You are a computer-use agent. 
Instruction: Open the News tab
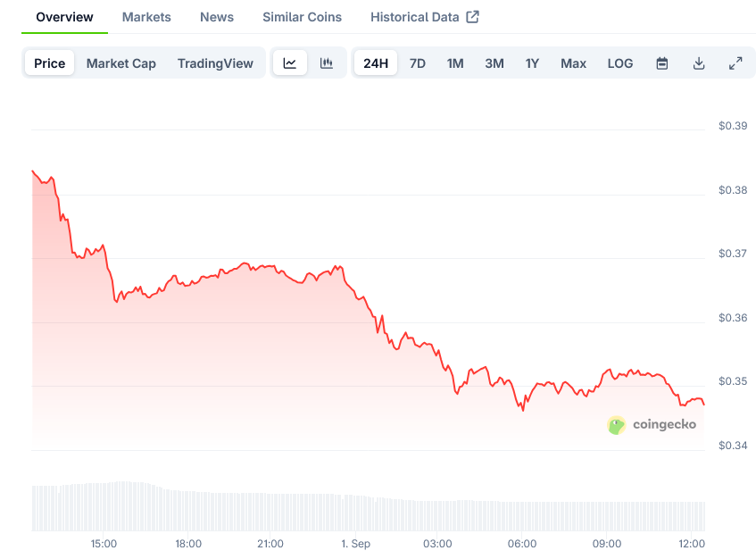tap(217, 17)
